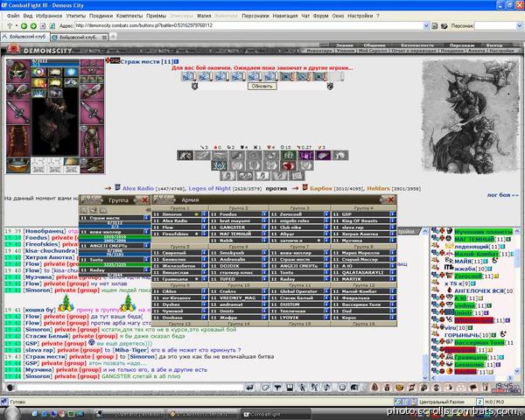Open the Избранное menu
The width and height of the screenshot is (525, 420).
(49, 16)
